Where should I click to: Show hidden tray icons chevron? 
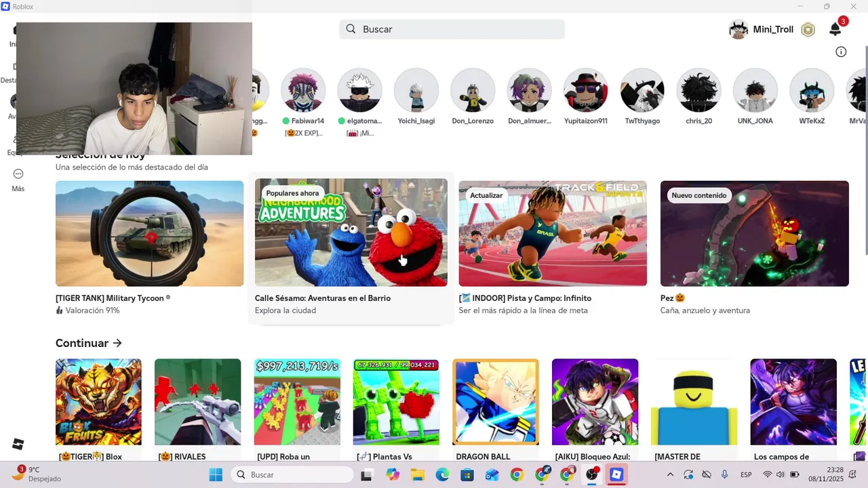[670, 474]
